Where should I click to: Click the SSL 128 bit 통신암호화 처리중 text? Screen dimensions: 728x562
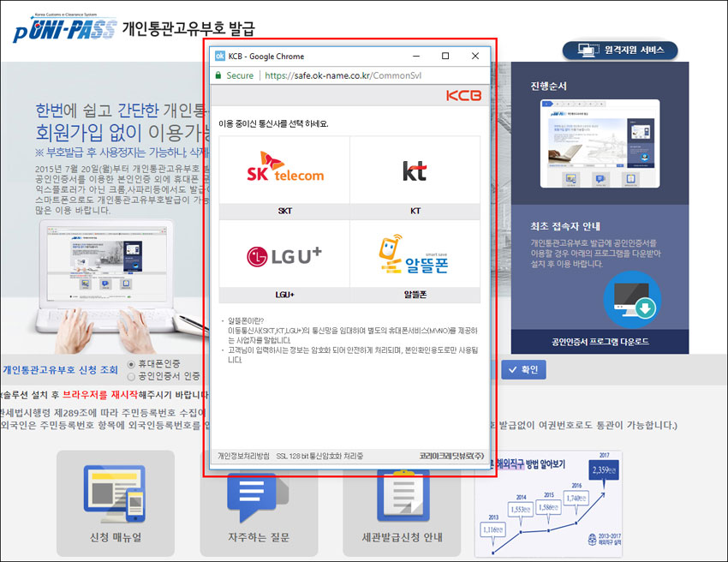[319, 456]
